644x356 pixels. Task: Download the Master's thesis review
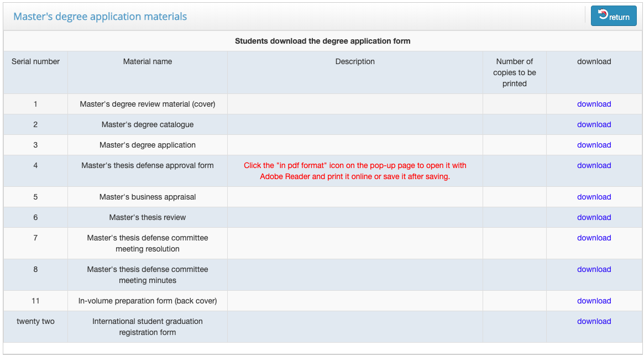coord(594,217)
